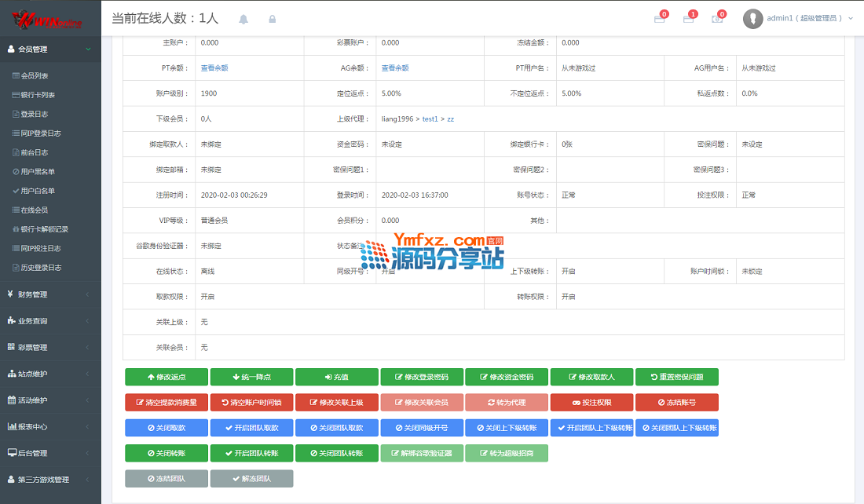Go to 会员列表 in the sidebar
This screenshot has height=504, width=864.
click(x=35, y=76)
